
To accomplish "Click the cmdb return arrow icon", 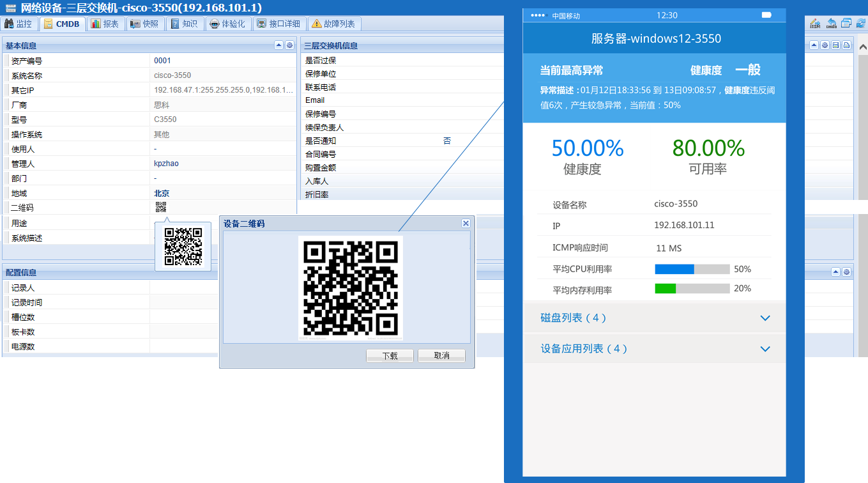I will [832, 24].
